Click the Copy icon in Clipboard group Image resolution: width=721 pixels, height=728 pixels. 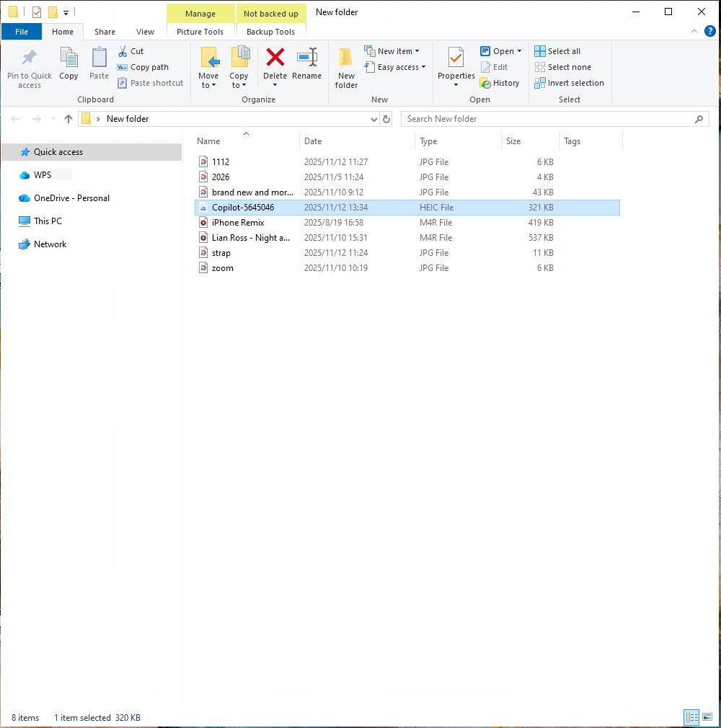pyautogui.click(x=68, y=58)
